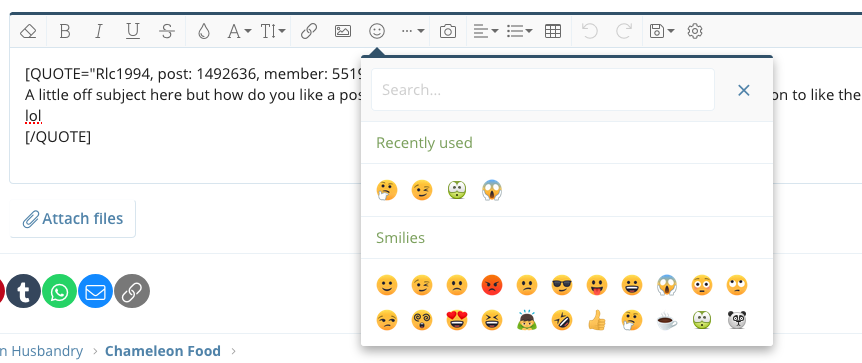Insert the scream face from Smilies
Screen dimensions: 862x363
(x=667, y=285)
